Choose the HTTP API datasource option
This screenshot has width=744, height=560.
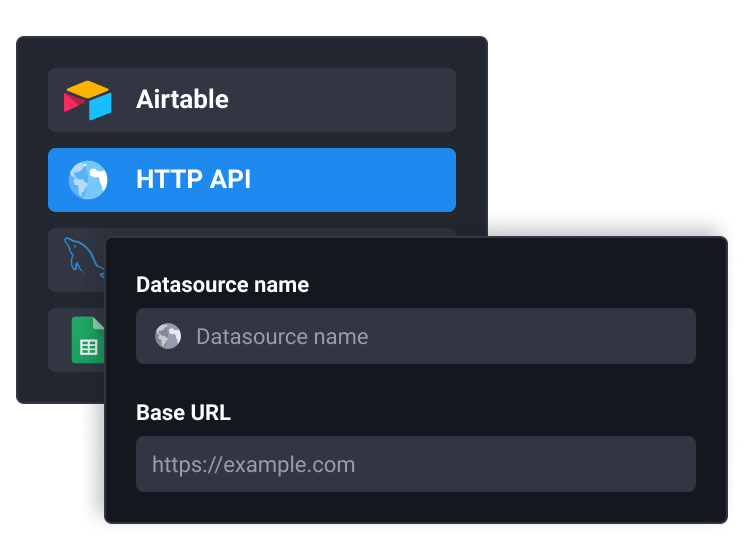coord(252,180)
